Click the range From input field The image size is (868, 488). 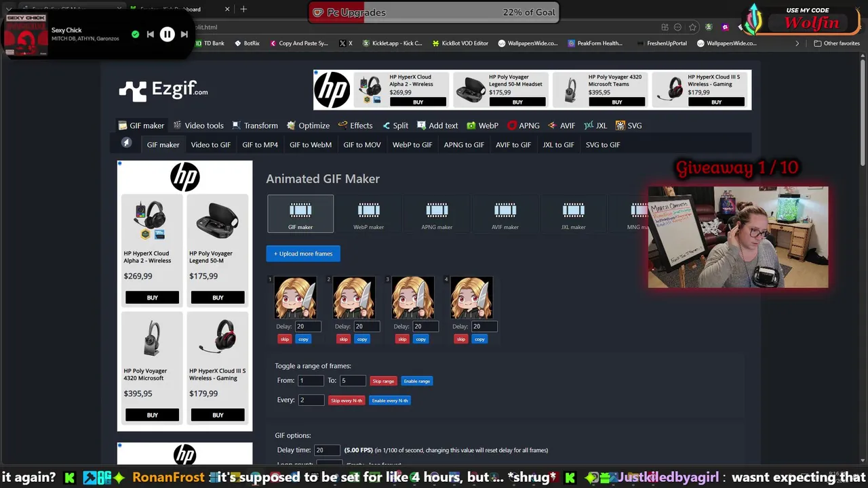(311, 381)
